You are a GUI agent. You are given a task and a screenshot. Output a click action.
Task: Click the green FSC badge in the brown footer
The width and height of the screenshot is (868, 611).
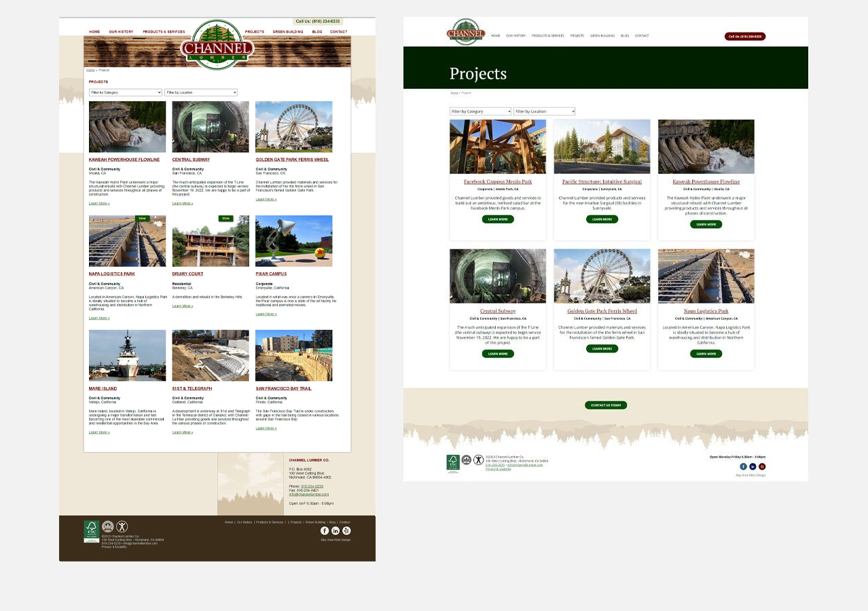click(x=91, y=531)
